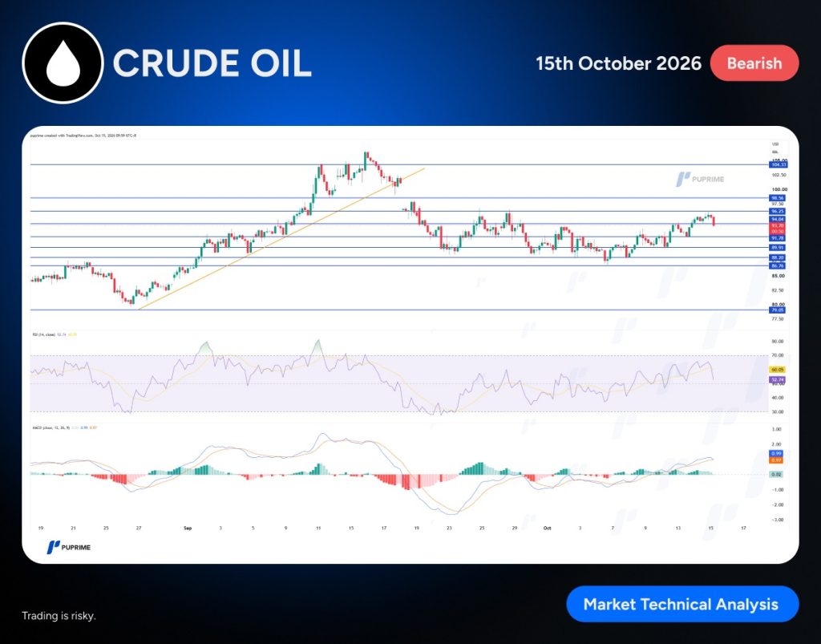Click the date 15th October 2026
Viewport: 821px width, 644px height.
[618, 63]
